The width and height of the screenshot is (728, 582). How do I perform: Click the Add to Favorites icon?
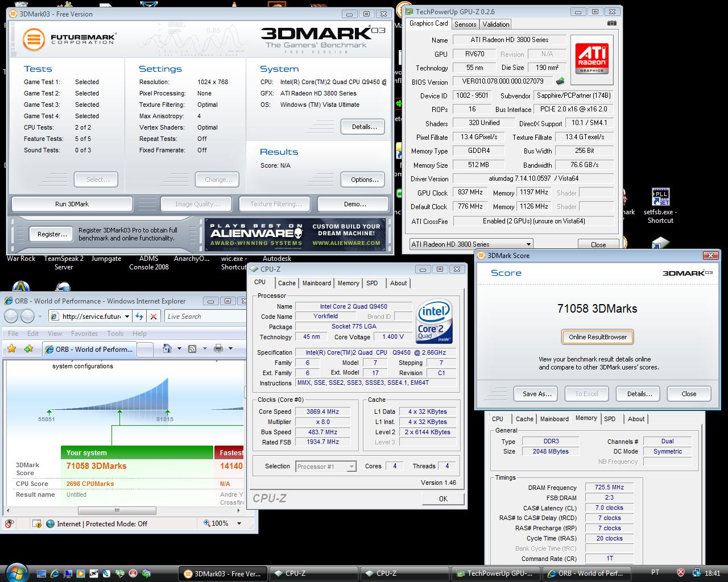[x=28, y=348]
